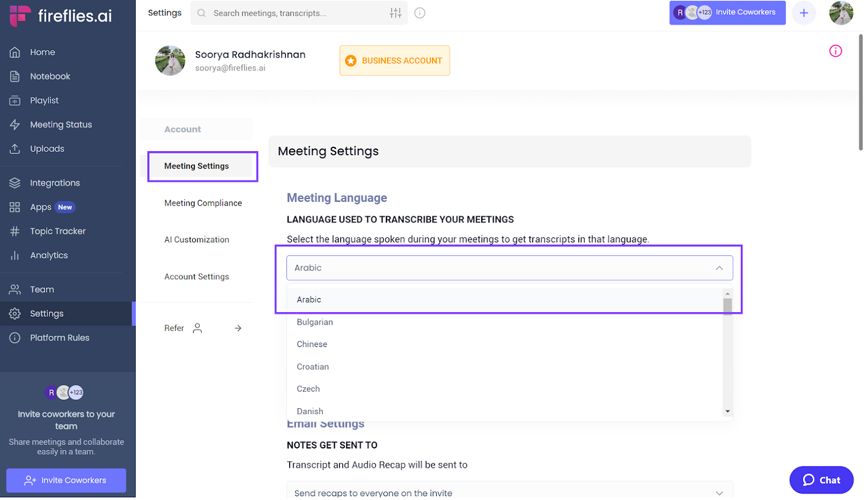Open Integrations from the sidebar icon
The width and height of the screenshot is (868, 500).
[x=15, y=183]
